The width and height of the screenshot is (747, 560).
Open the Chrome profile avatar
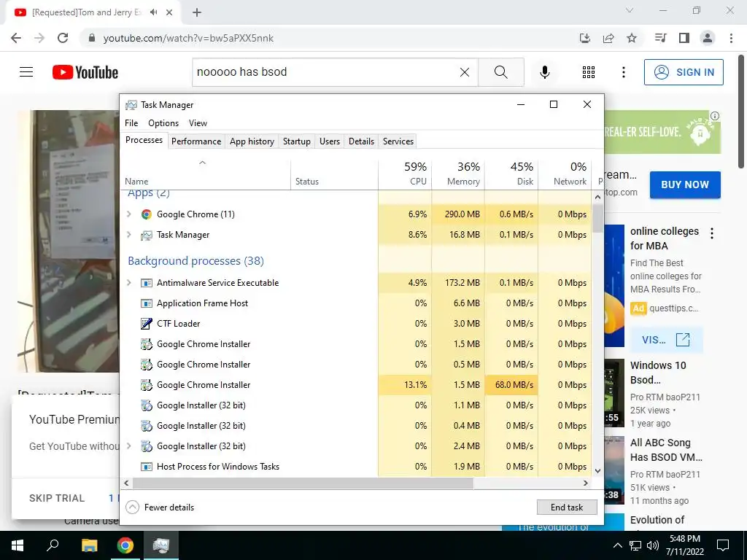click(708, 38)
